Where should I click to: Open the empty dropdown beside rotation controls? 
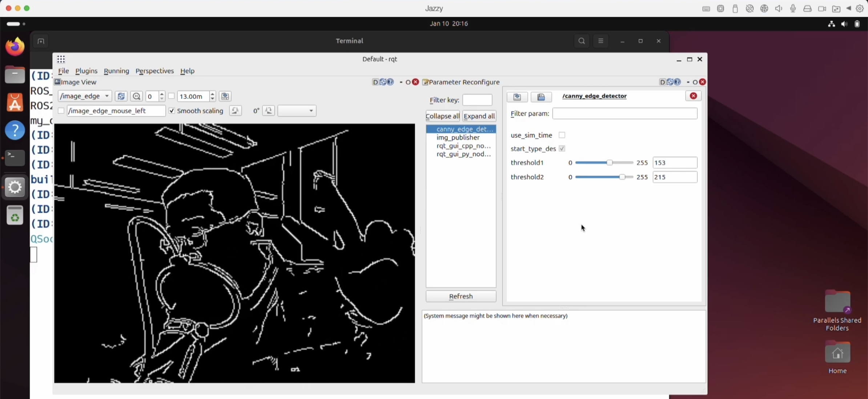point(297,111)
